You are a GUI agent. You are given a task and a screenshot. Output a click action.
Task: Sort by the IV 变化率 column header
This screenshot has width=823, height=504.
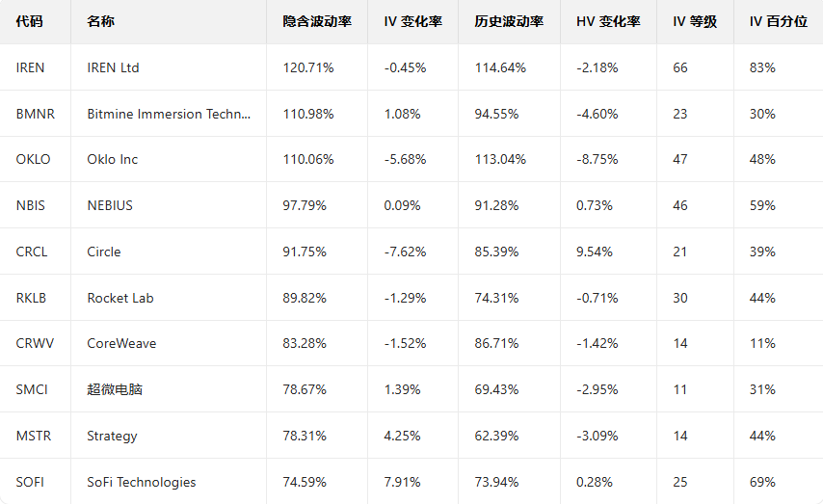412,21
